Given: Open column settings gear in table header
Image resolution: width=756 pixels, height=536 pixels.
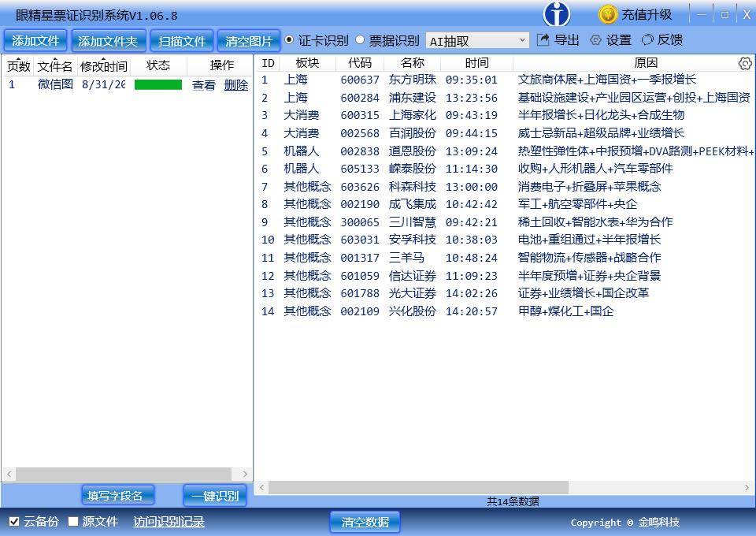Looking at the screenshot, I should pos(745,63).
